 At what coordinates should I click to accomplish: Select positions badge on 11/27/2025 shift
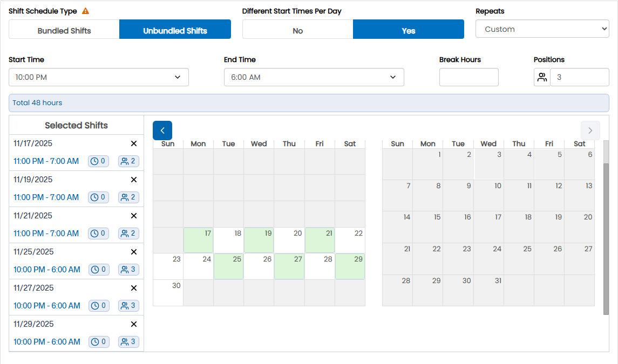(128, 306)
